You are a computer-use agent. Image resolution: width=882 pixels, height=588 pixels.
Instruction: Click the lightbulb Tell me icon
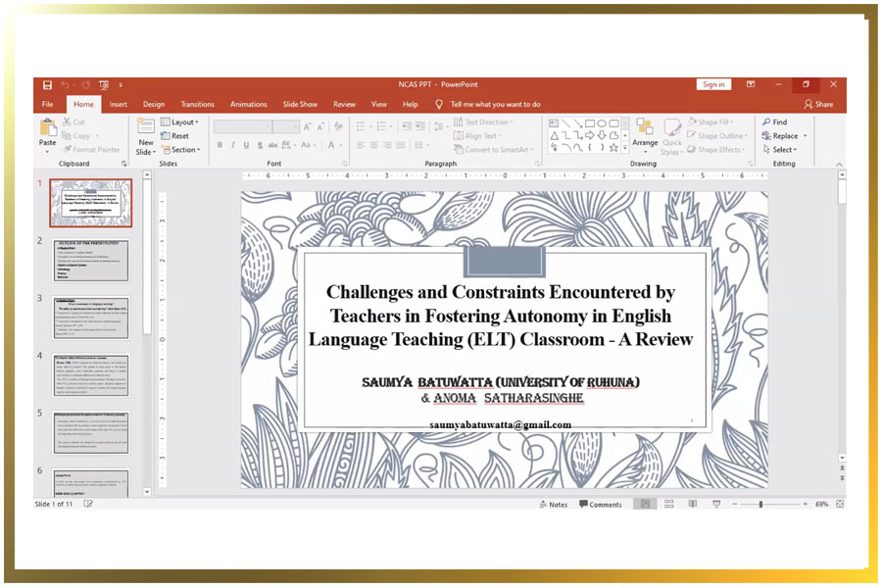(x=439, y=105)
